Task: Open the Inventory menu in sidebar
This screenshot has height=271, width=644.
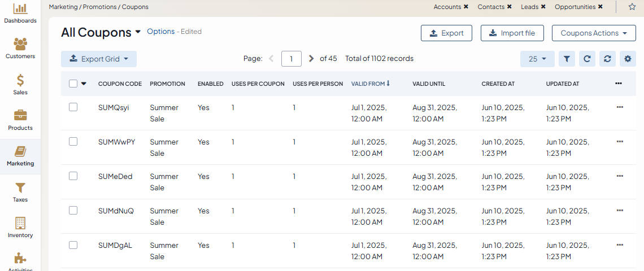Action: coord(20,227)
